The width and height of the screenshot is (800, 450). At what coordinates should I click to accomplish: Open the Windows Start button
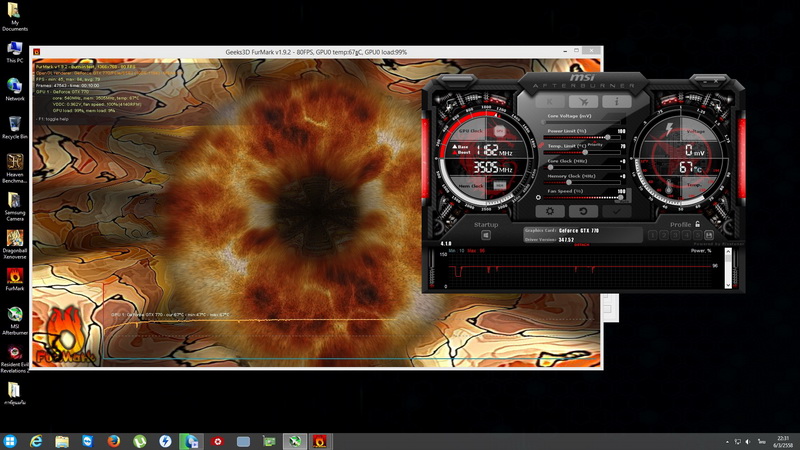coord(10,441)
